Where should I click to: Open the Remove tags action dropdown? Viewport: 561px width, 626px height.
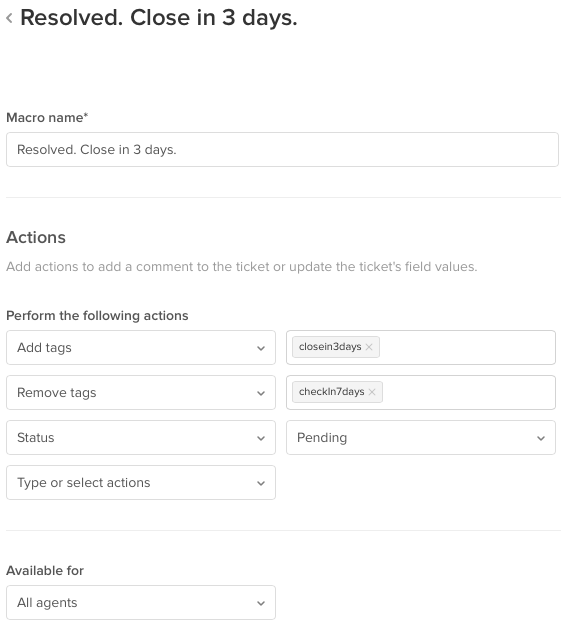(141, 392)
